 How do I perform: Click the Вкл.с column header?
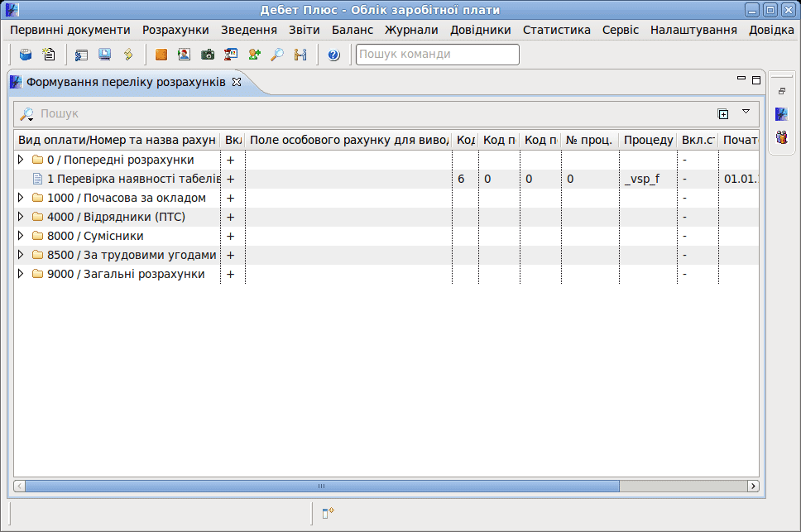tap(698, 140)
